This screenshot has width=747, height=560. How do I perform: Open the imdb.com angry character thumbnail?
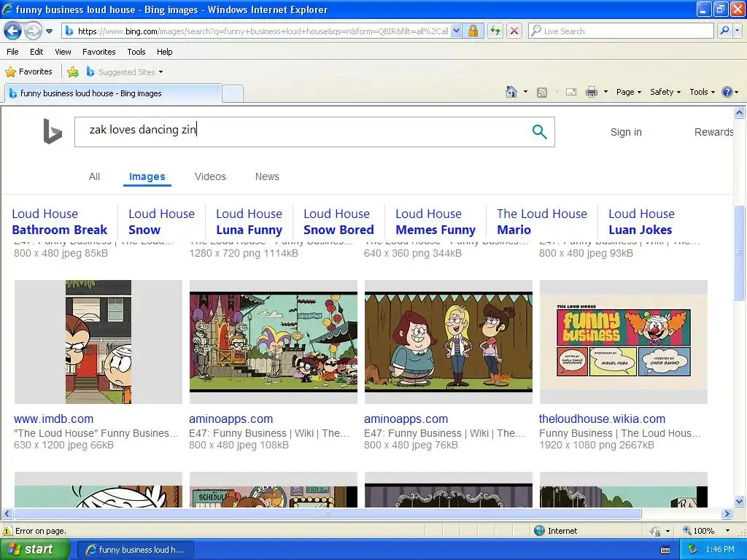98,342
